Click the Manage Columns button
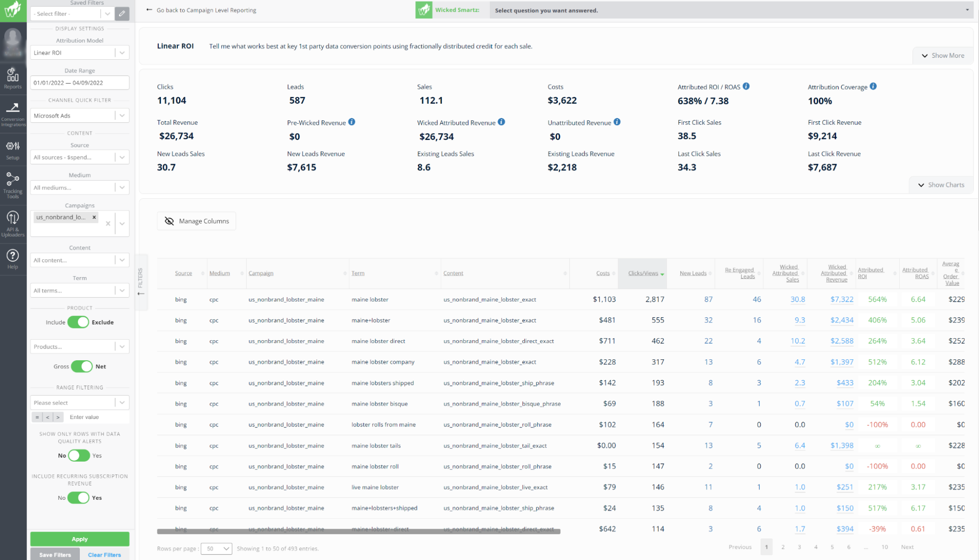Image resolution: width=979 pixels, height=560 pixels. click(196, 221)
